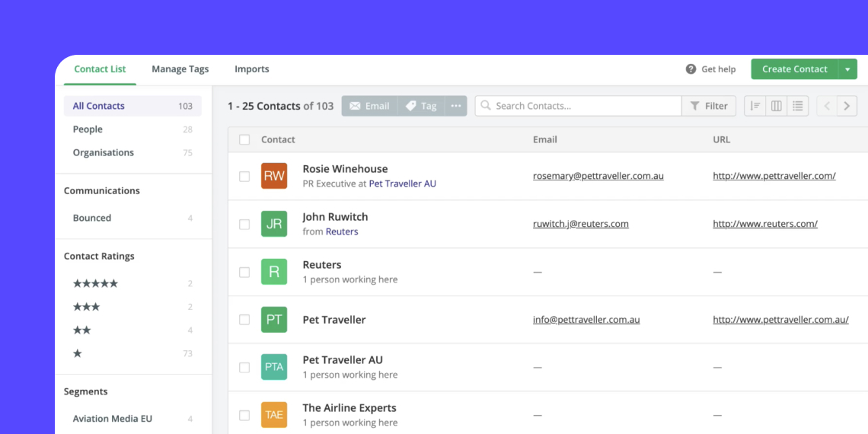Go to next page of contacts
Viewport: 868px width, 434px height.
tap(847, 106)
